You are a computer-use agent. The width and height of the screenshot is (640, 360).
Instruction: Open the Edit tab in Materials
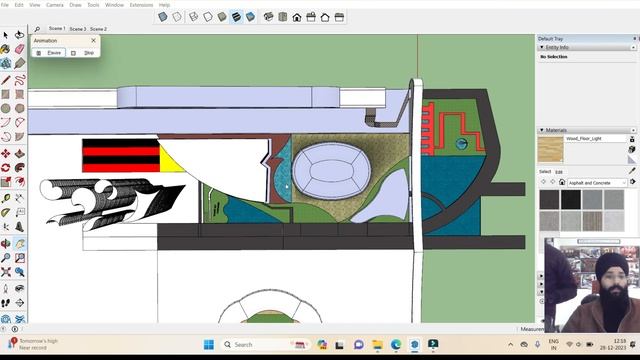(559, 172)
